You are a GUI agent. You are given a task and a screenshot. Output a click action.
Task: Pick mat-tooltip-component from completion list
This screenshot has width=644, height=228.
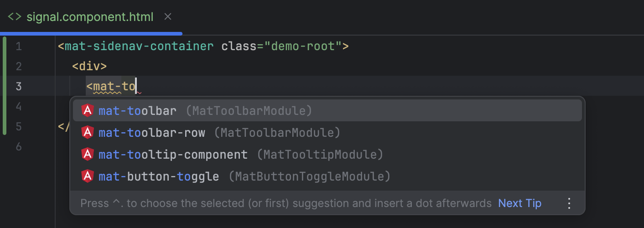point(173,155)
